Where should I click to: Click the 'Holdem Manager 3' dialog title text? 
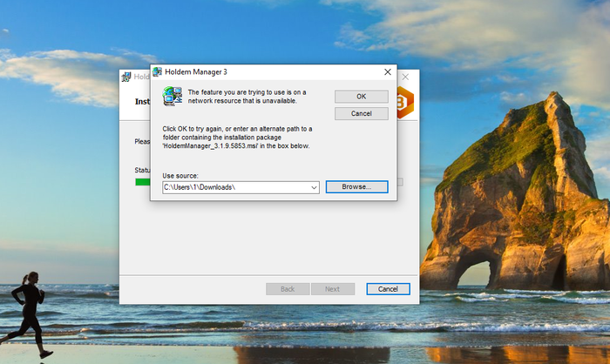pyautogui.click(x=196, y=72)
